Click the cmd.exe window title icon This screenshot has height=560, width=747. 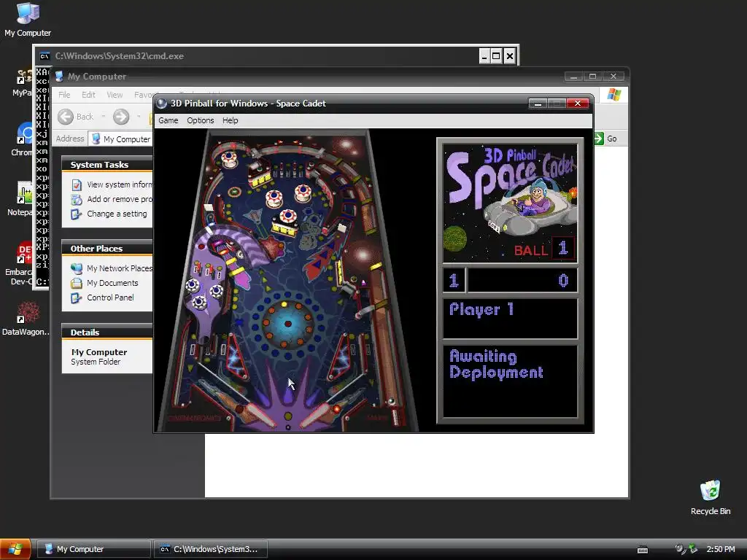(44, 56)
